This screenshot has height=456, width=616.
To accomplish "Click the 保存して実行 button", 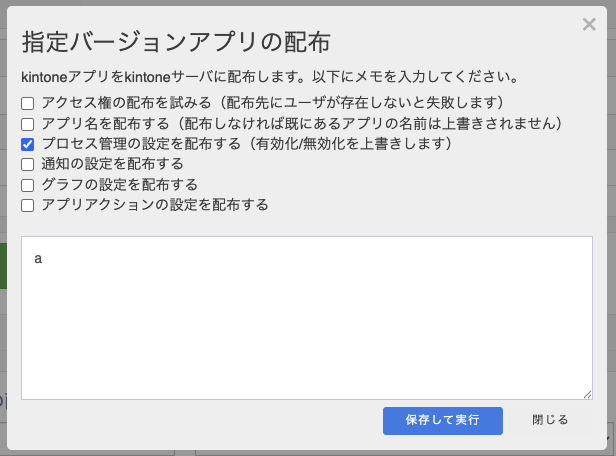I will pyautogui.click(x=443, y=421).
